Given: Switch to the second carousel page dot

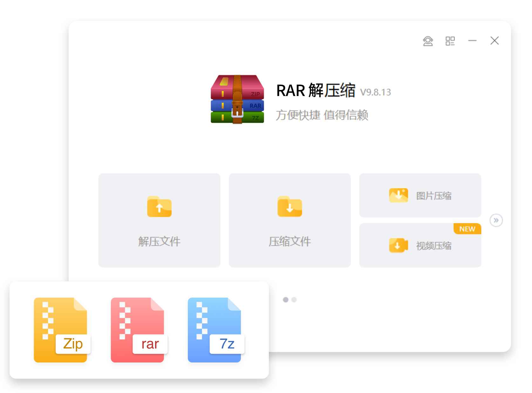Looking at the screenshot, I should pos(294,300).
